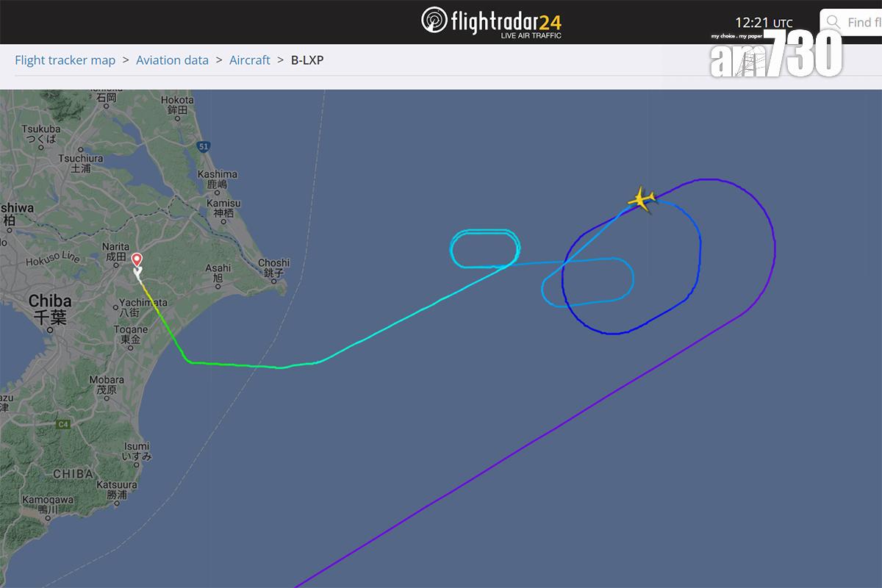Click the route 51 highway shield marker
This screenshot has height=588, width=882.
coord(204,146)
